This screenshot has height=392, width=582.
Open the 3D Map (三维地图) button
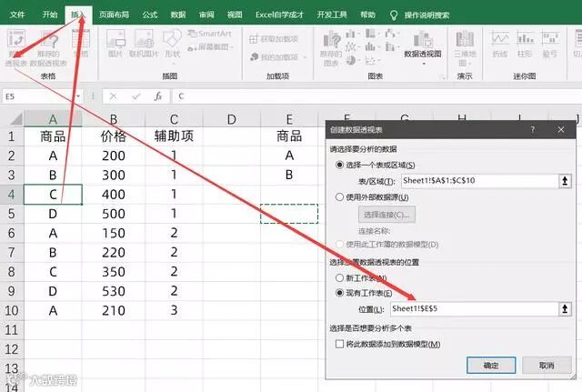click(465, 48)
